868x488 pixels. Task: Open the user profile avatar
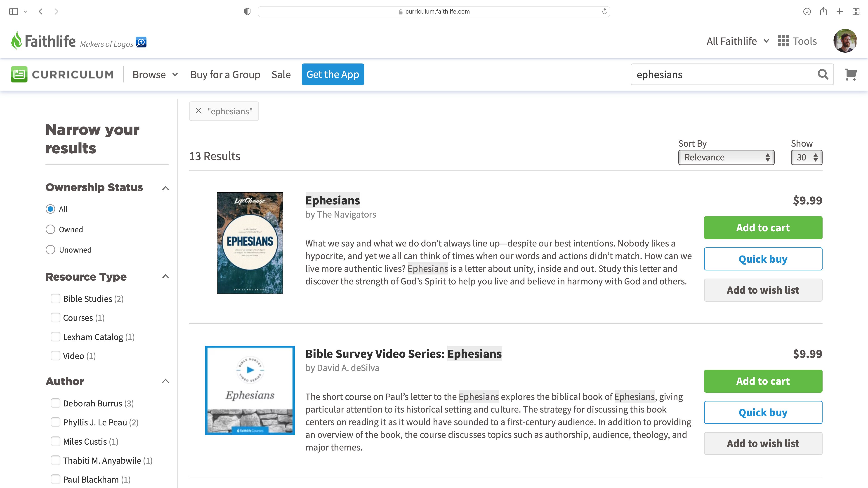tap(845, 41)
